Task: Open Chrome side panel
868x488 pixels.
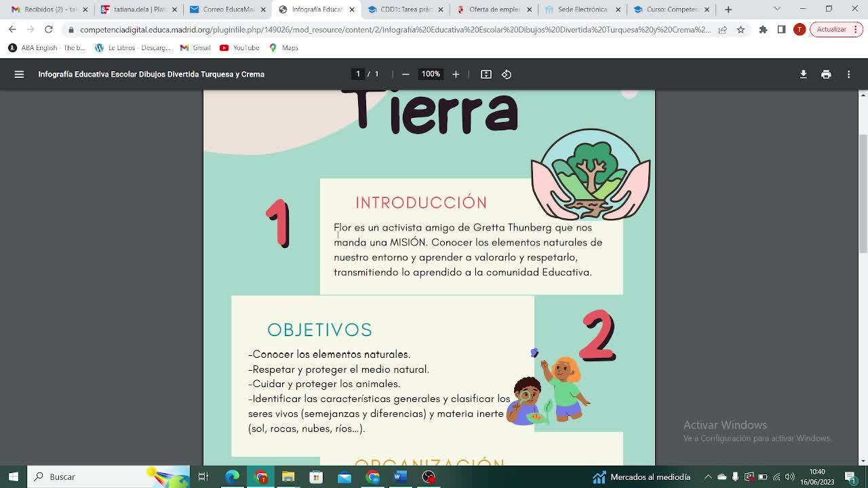Action: [781, 30]
